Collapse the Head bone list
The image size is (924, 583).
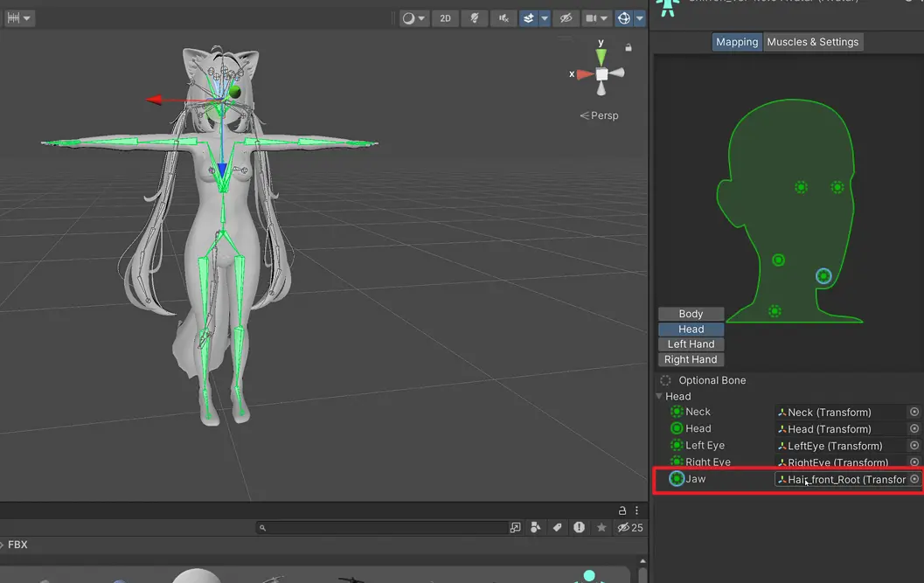pos(659,396)
